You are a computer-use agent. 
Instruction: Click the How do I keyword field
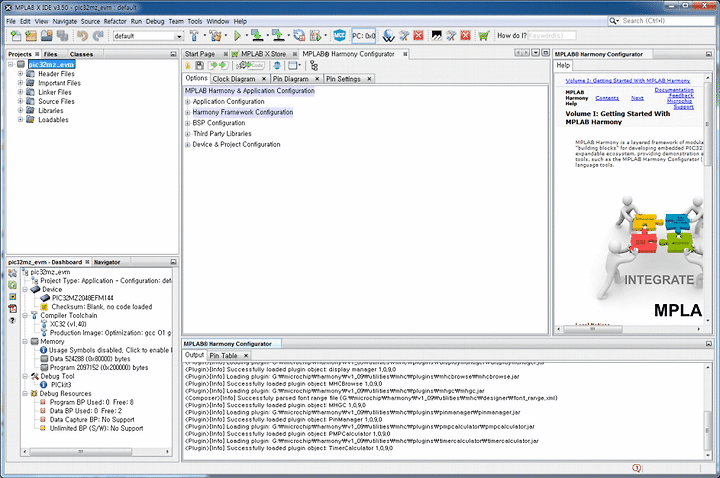point(551,35)
